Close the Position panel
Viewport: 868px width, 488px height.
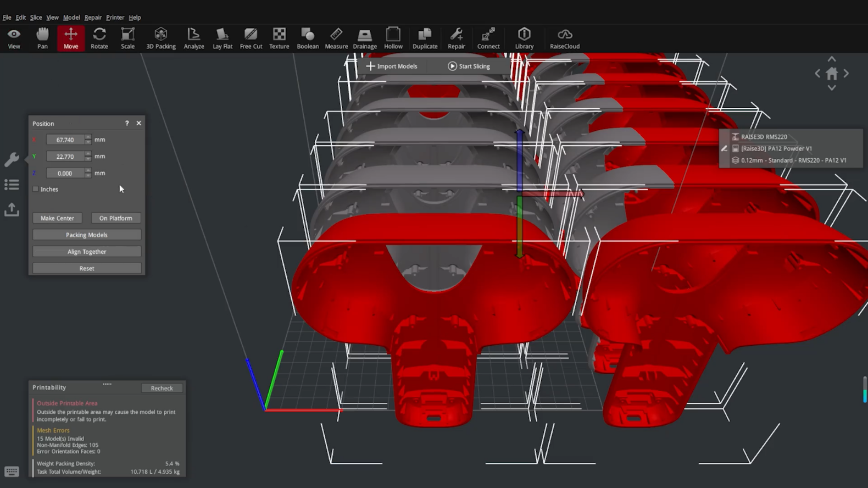coord(139,124)
